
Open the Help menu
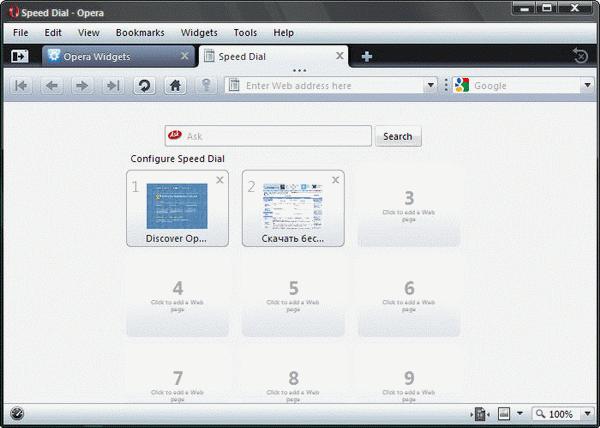tap(283, 33)
